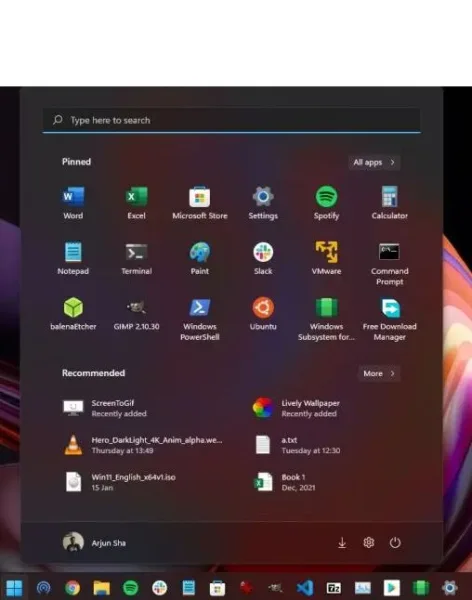Open Arjun Sha user profile
The image size is (472, 600).
pyautogui.click(x=94, y=543)
